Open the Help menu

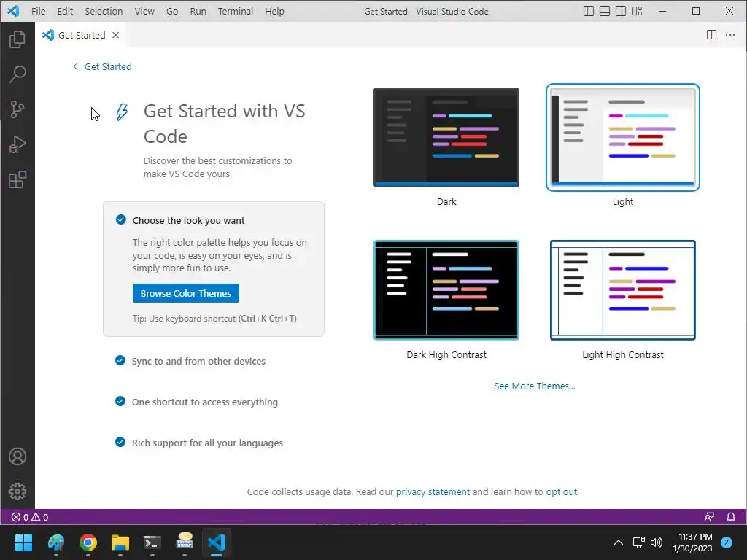pyautogui.click(x=274, y=11)
